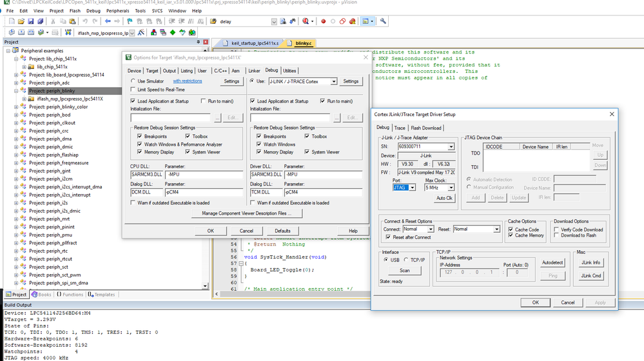Image resolution: width=644 pixels, height=361 pixels.
Task: Enable Limit Speed to Real-Time checkbox
Action: point(133,90)
